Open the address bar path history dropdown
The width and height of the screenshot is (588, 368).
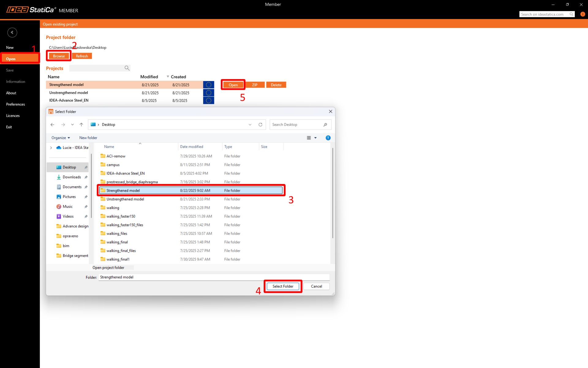(x=250, y=125)
